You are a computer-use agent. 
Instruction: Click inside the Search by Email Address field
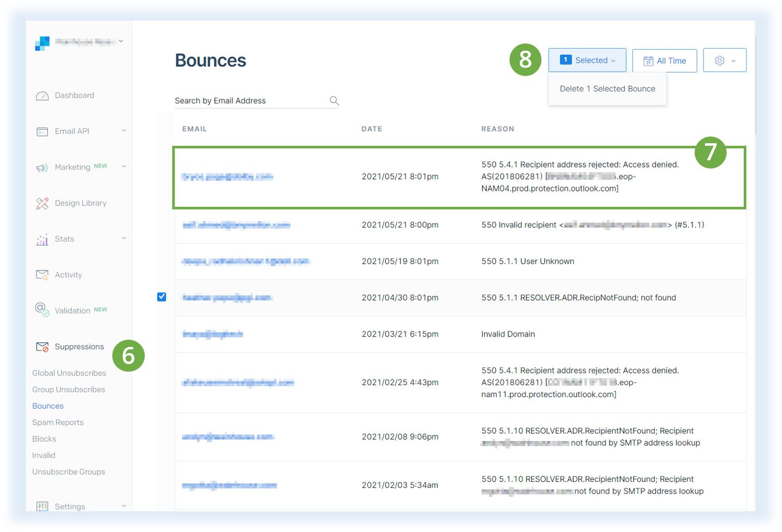pos(243,100)
